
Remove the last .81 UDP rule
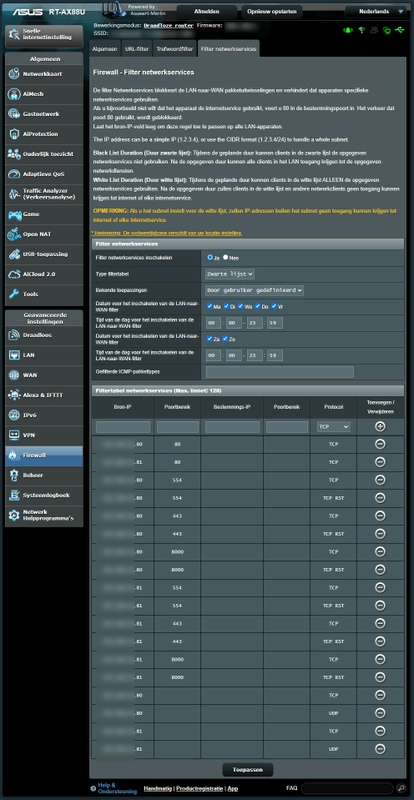(380, 749)
